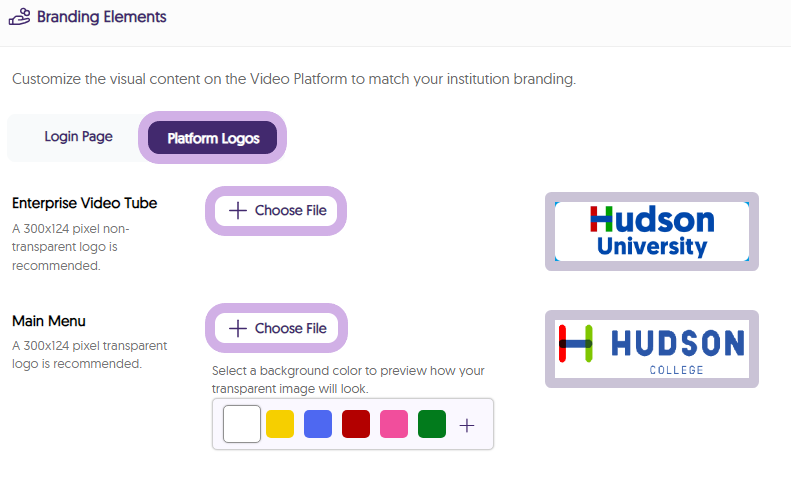This screenshot has height=483, width=791.
Task: Click the Branding Elements heading text
Action: [102, 17]
